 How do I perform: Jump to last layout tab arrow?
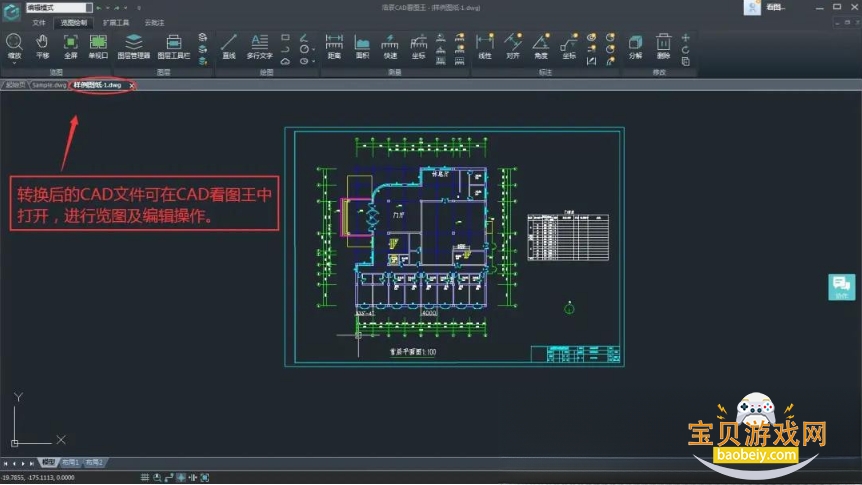point(32,463)
